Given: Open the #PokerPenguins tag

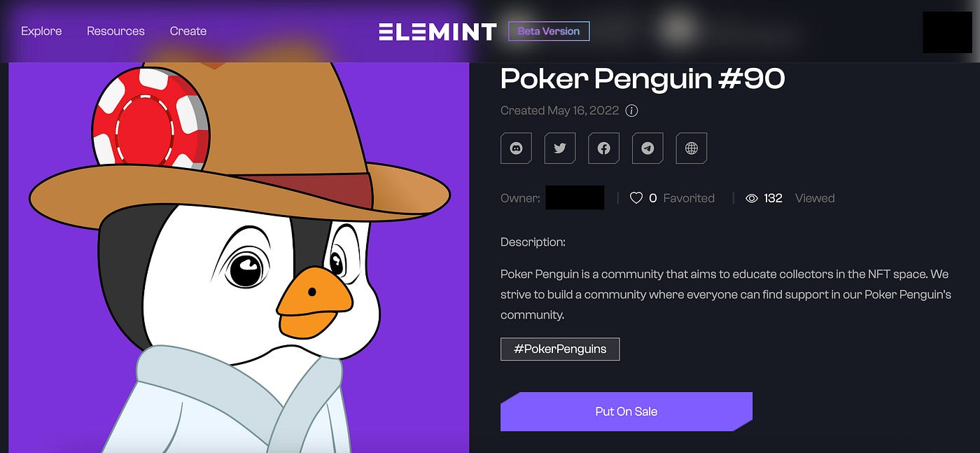Looking at the screenshot, I should (x=560, y=349).
